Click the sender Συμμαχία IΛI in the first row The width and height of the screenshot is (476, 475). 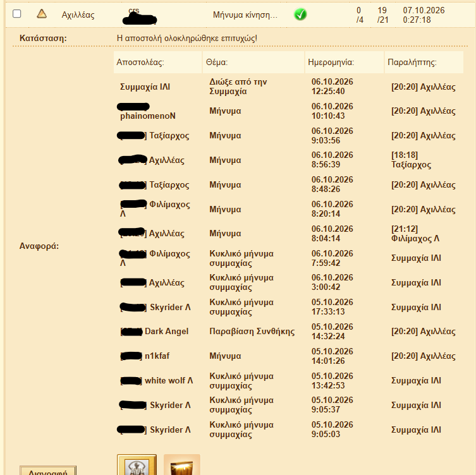coord(145,87)
